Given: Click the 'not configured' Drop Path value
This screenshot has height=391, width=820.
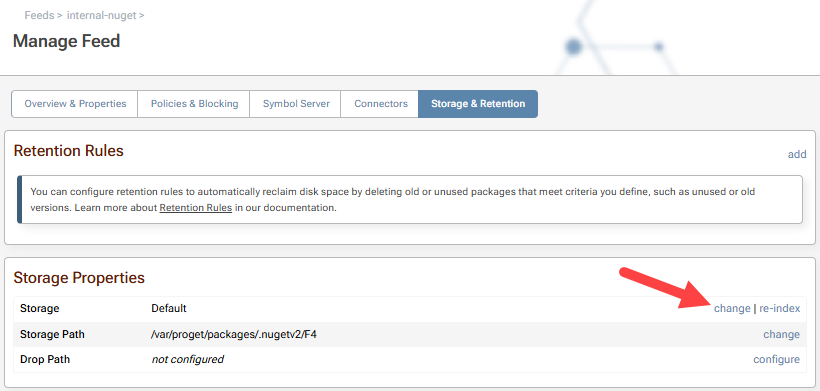Looking at the screenshot, I should 187,359.
